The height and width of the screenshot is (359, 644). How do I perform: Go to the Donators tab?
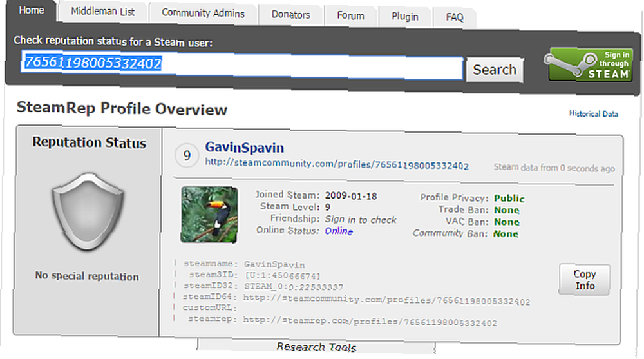tap(290, 15)
